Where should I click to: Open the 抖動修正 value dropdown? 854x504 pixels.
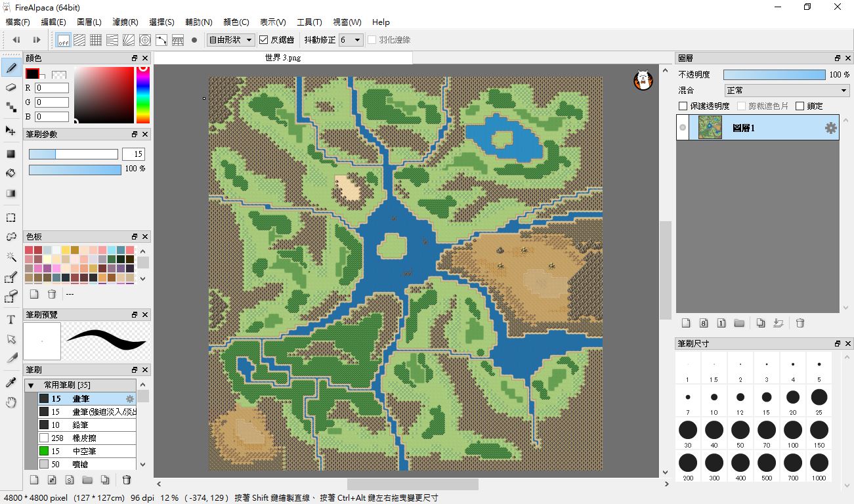pos(351,40)
